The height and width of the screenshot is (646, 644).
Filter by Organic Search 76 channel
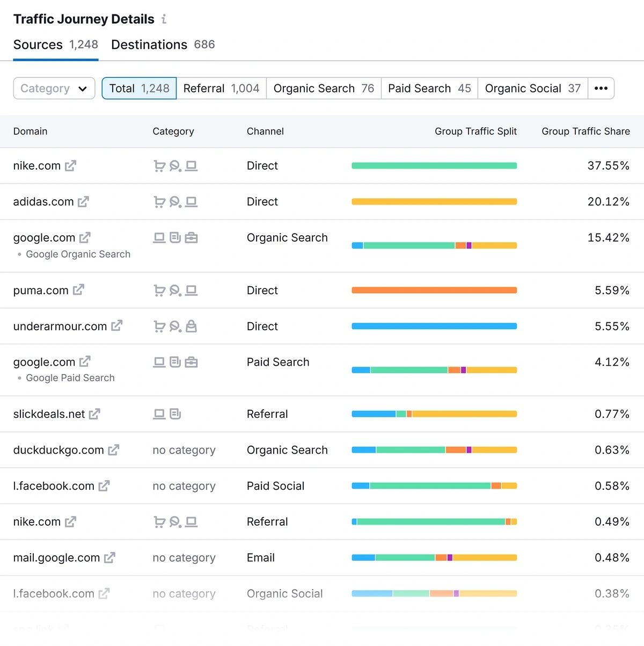[324, 89]
